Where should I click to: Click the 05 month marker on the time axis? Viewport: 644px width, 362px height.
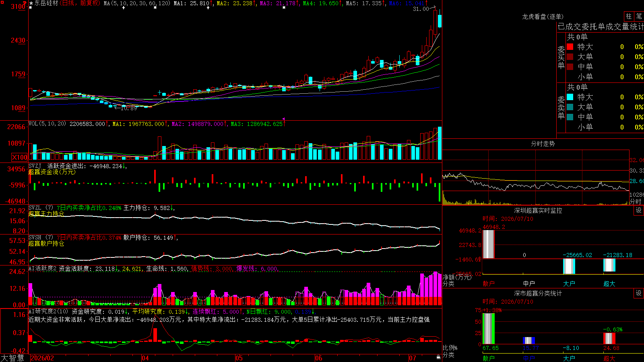(239, 358)
